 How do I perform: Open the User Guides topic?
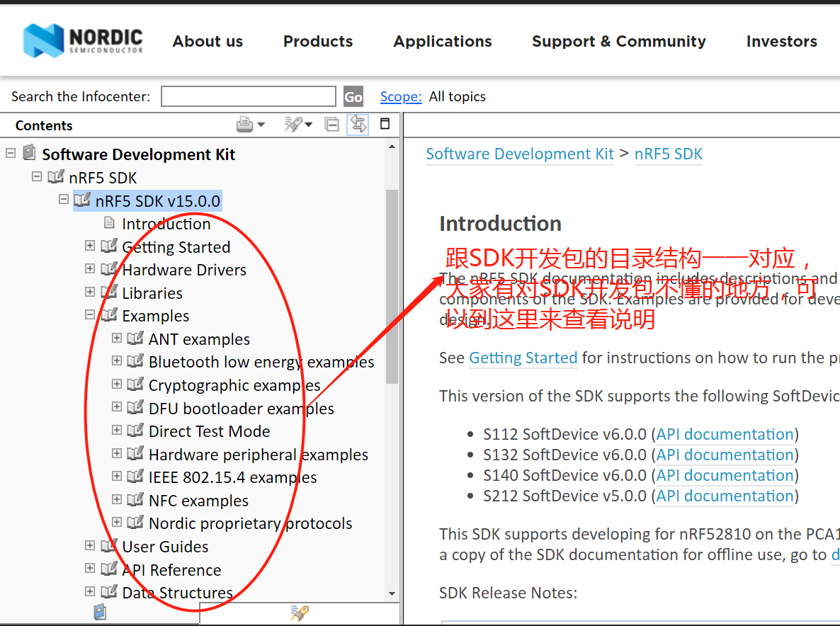coord(165,547)
